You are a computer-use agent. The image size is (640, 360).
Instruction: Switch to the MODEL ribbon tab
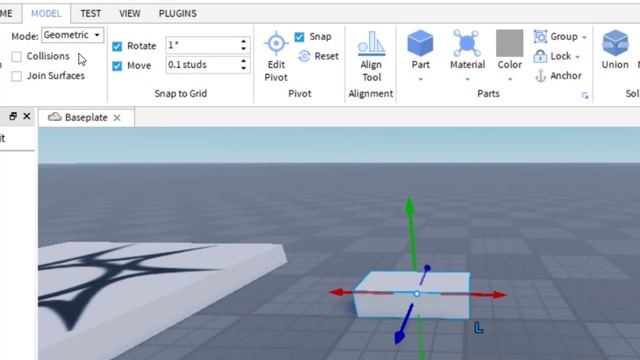coord(46,13)
